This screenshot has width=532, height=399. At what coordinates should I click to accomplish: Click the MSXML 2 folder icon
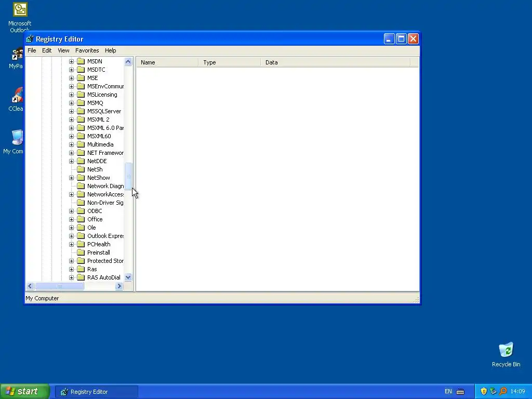[x=81, y=119]
